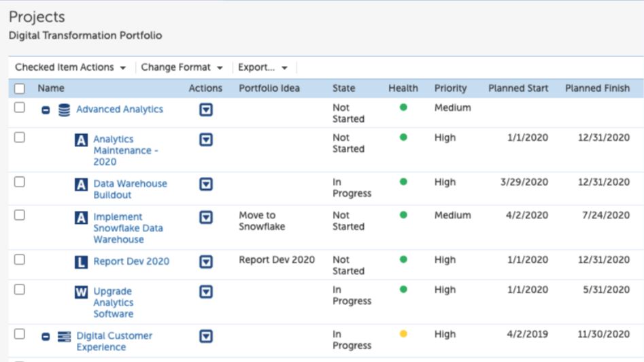Tick the checkbox for the Advanced Analytics row

coord(20,108)
